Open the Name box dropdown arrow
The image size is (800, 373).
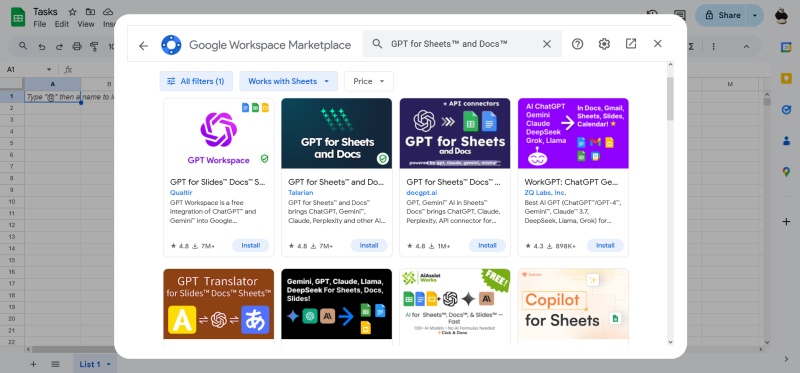49,69
